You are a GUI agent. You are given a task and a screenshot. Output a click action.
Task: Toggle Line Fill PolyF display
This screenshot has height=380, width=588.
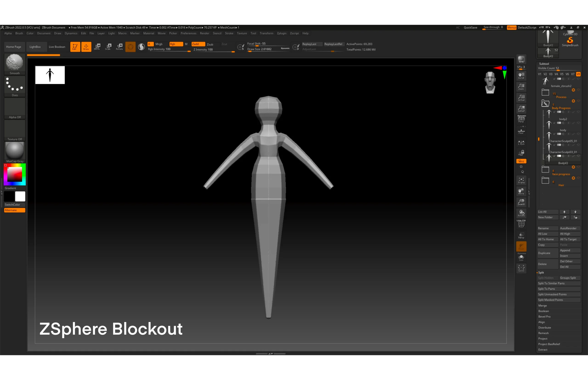point(521,224)
